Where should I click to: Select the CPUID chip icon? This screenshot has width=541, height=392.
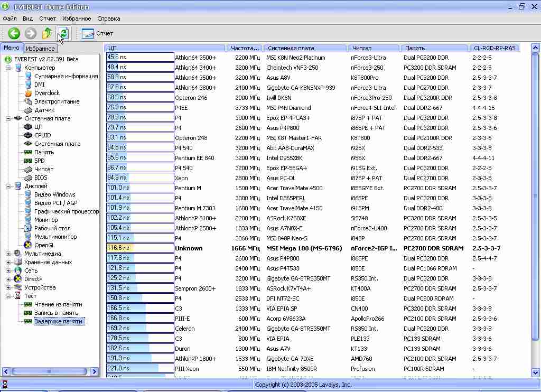coord(28,135)
